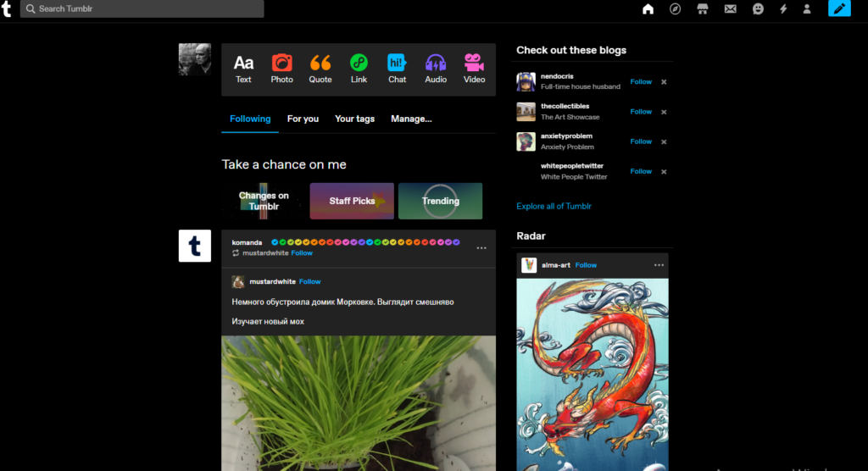The image size is (868, 471).
Task: Open the red dragon Radar artwork
Action: (593, 374)
